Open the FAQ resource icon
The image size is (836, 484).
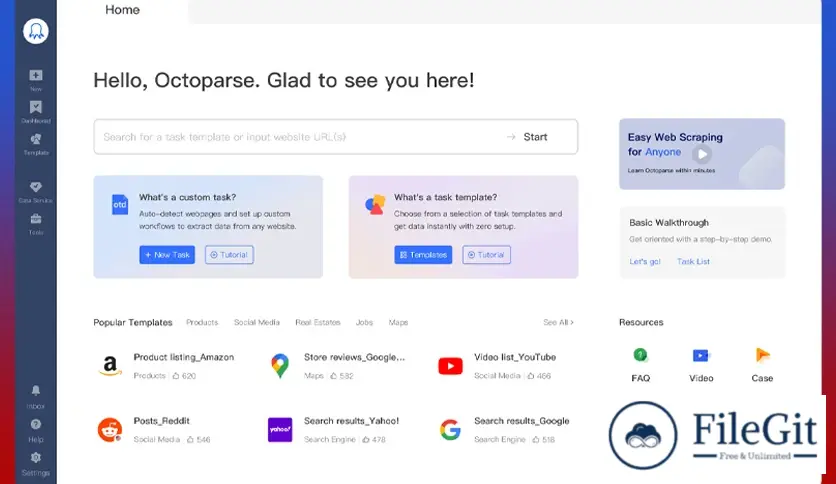pos(640,355)
